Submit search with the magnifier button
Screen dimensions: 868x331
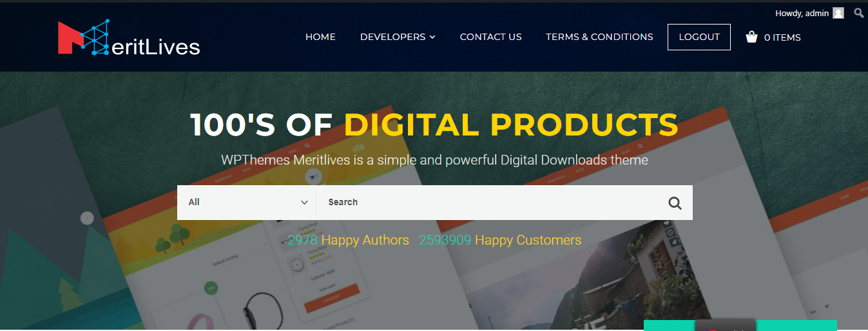coord(675,203)
